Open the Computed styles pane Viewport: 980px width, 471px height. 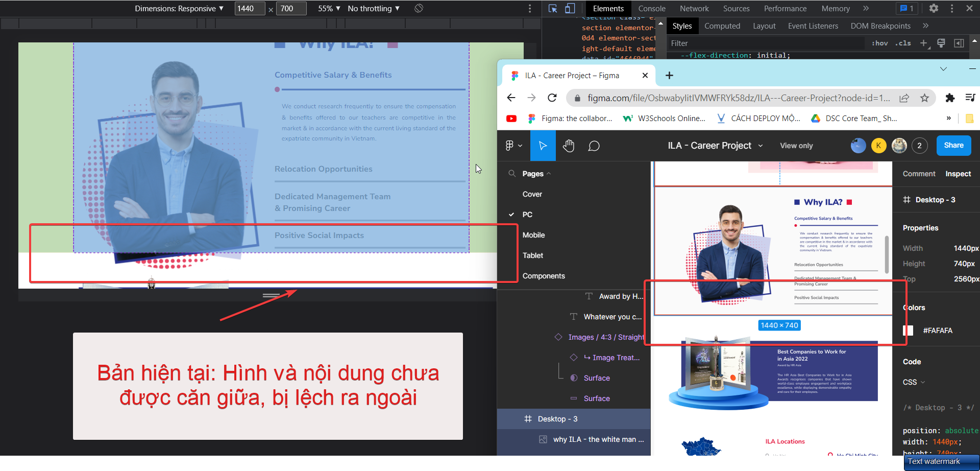click(722, 26)
